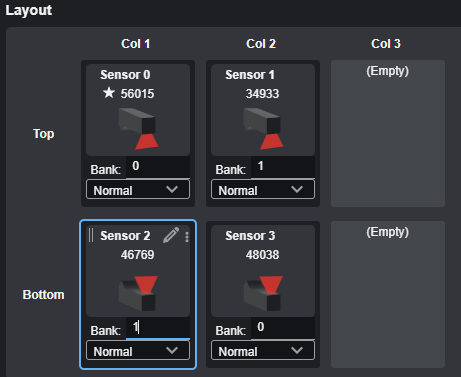This screenshot has width=461, height=377.
Task: Select the Sensor 0 device image
Action: [138, 128]
